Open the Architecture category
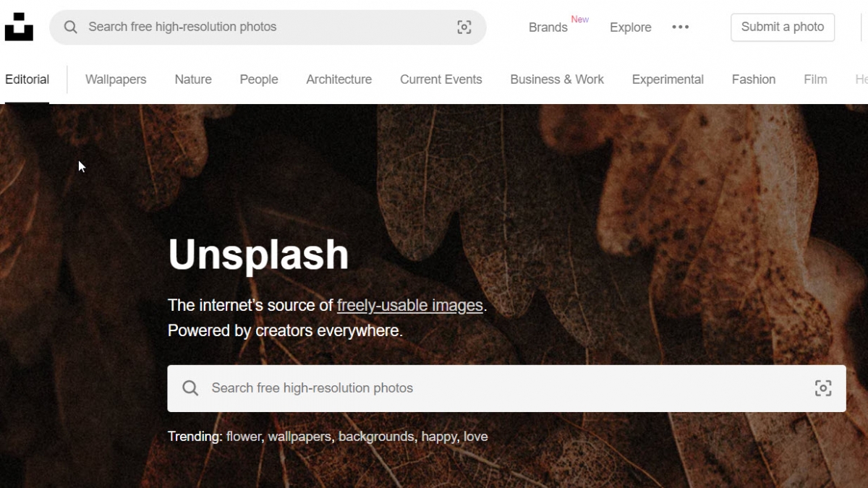The height and width of the screenshot is (488, 868). pyautogui.click(x=339, y=80)
